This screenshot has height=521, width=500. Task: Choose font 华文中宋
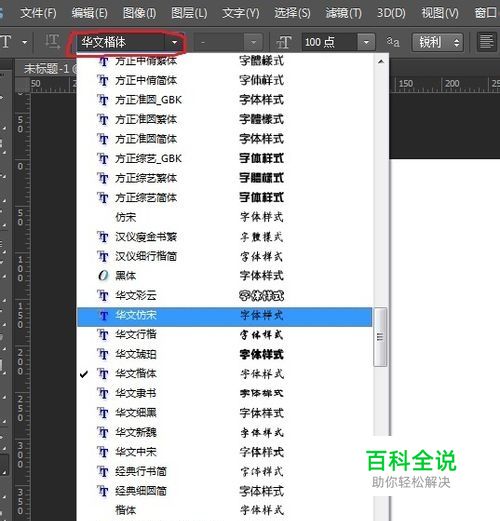click(x=224, y=452)
